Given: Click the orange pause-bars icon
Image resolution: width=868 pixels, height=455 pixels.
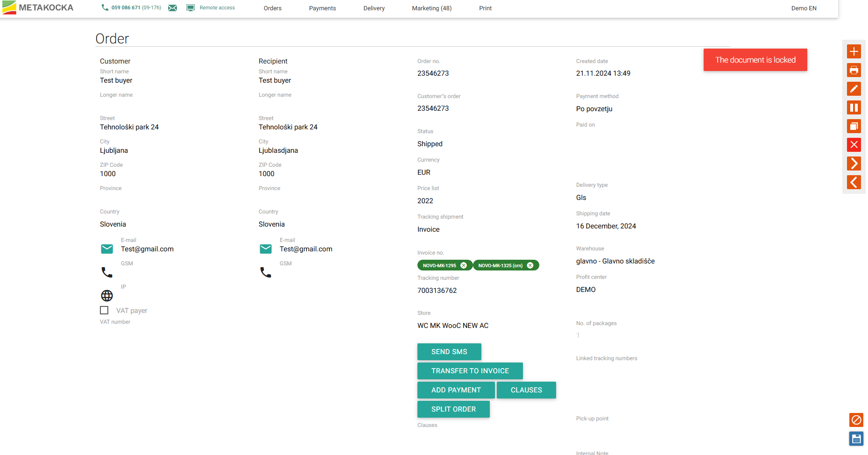Looking at the screenshot, I should tap(854, 107).
